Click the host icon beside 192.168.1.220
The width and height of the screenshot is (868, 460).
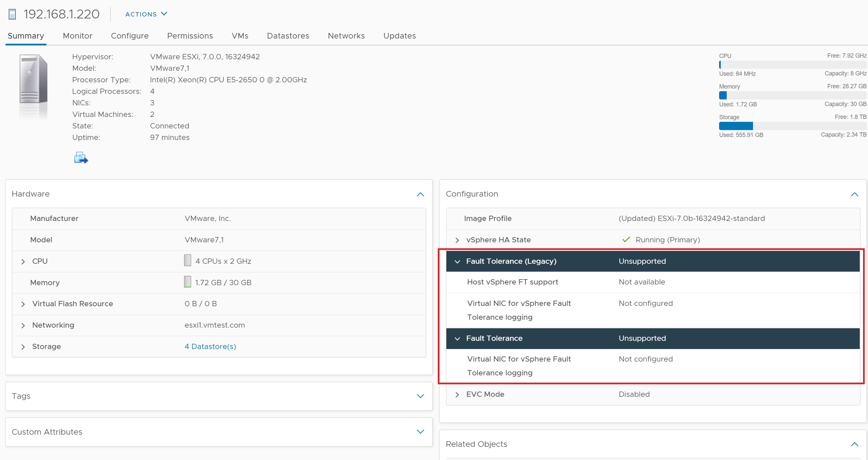point(12,14)
